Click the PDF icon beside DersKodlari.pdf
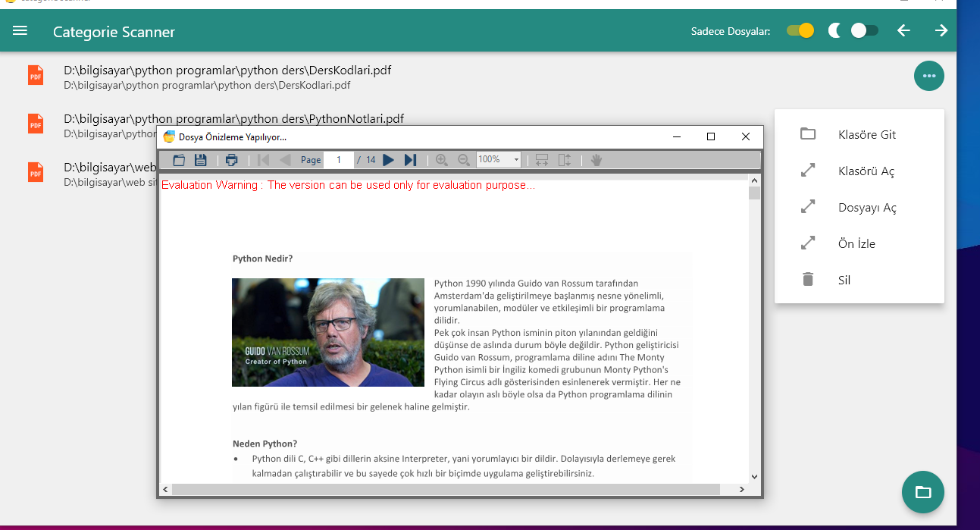The image size is (980, 530). click(x=36, y=75)
